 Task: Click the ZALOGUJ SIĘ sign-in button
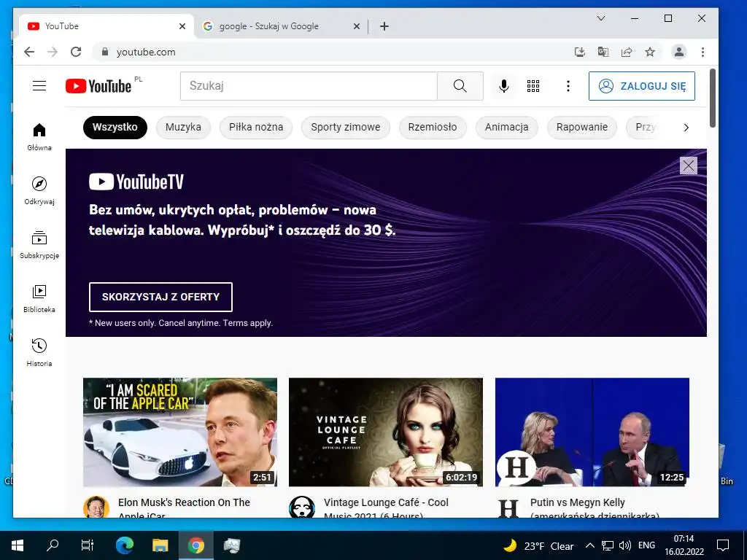coord(641,86)
